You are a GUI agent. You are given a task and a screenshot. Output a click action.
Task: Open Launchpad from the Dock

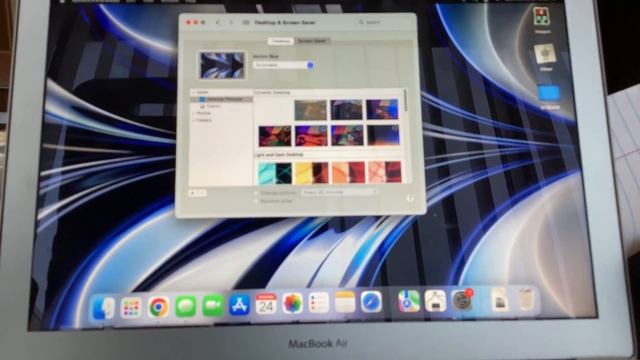point(131,307)
